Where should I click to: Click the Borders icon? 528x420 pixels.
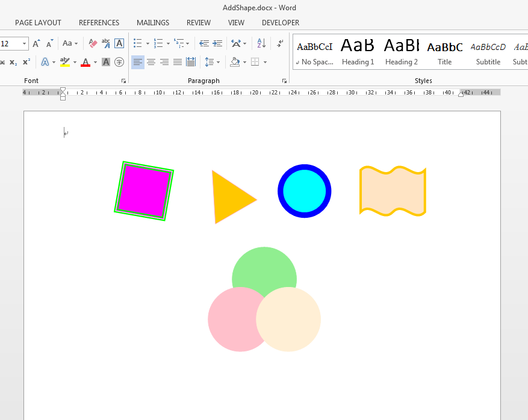(255, 62)
